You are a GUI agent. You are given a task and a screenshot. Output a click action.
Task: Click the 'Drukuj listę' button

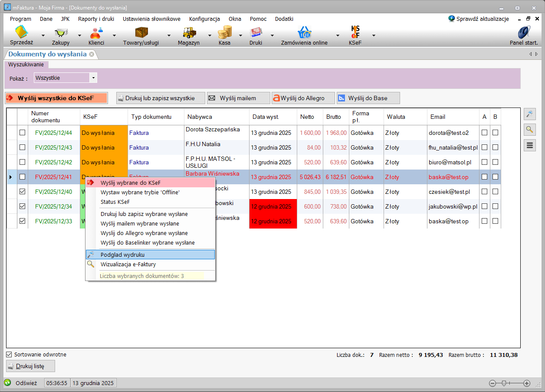click(31, 366)
